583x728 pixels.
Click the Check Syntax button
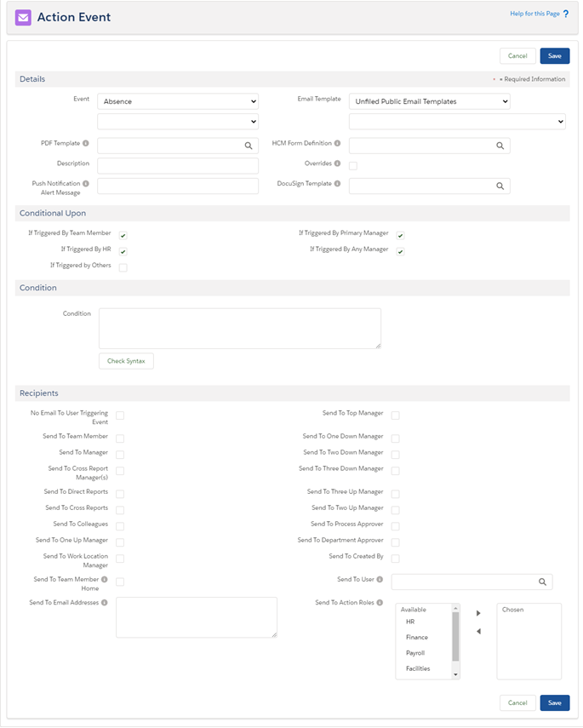(126, 361)
